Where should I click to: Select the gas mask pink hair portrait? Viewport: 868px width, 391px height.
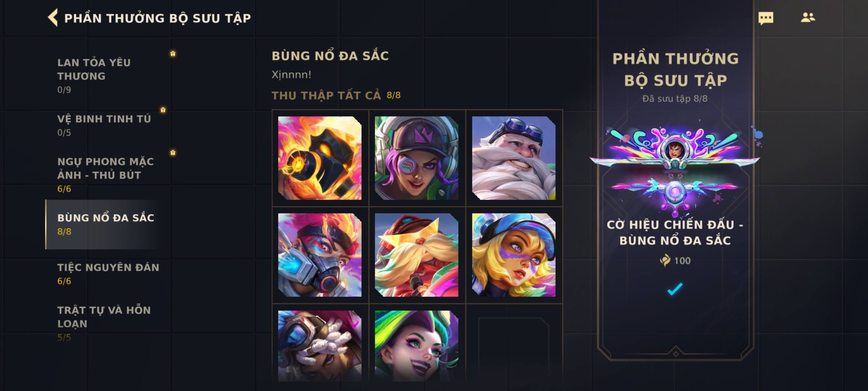(x=320, y=255)
